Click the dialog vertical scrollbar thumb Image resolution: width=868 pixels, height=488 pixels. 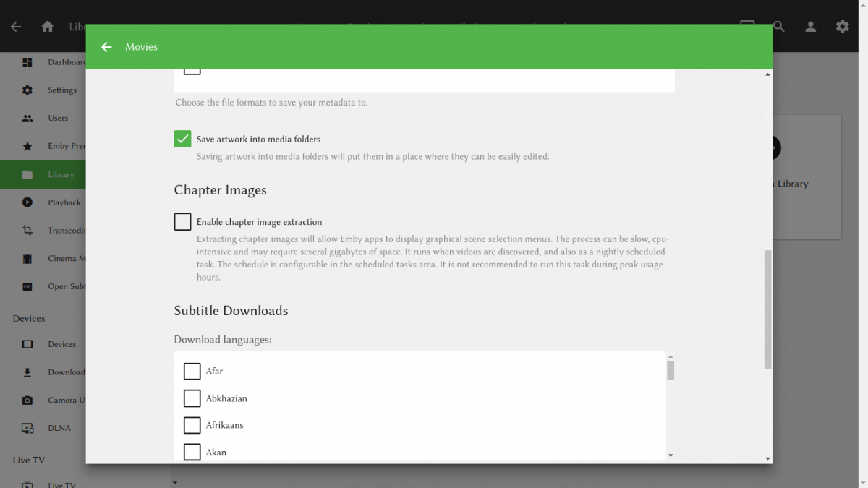coord(768,310)
